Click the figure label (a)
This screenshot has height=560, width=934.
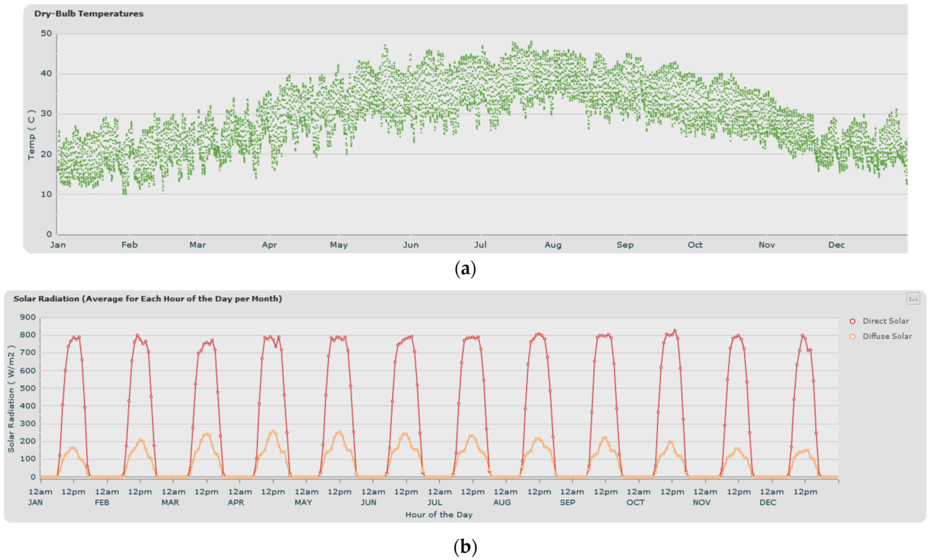[x=465, y=269]
